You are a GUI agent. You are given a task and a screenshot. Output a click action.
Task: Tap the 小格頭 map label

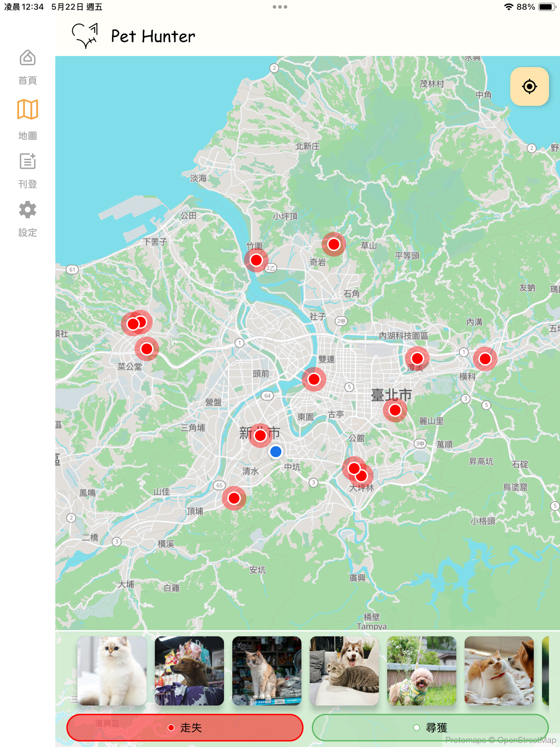click(483, 521)
